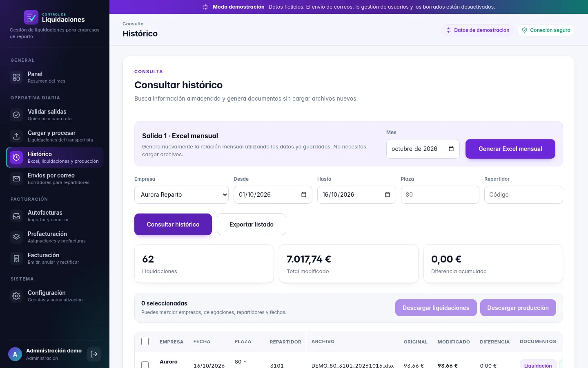Click Exportar listado button
The image size is (588, 368).
point(252,224)
